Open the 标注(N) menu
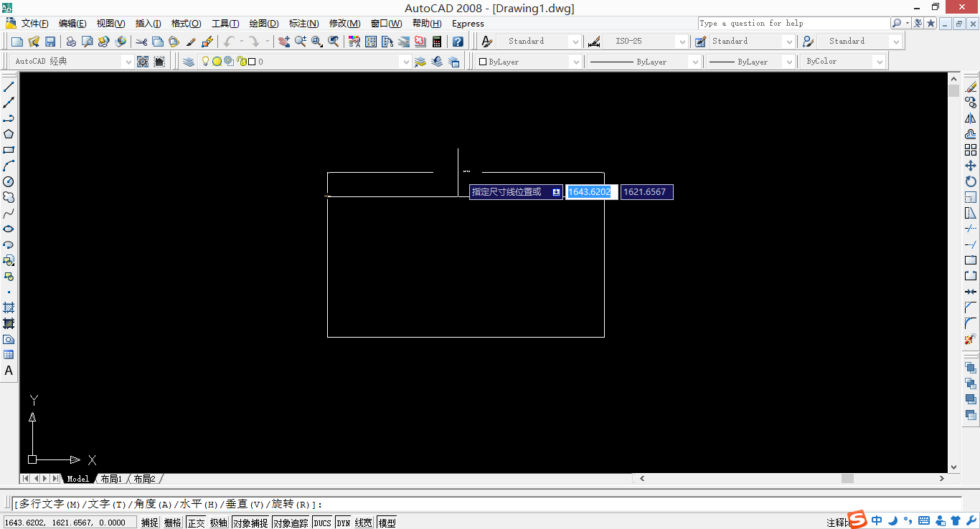 [x=304, y=24]
